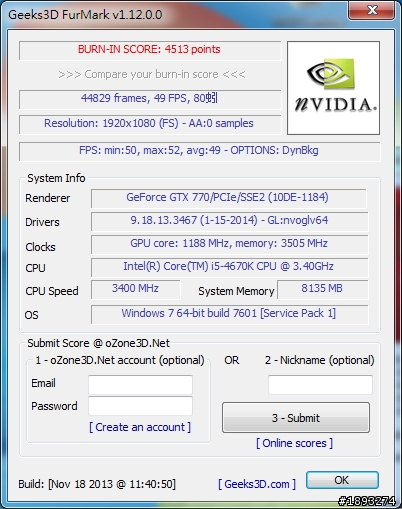Click the Geeks3D FurMark v1.12.0.0 title
The height and width of the screenshot is (509, 402).
(85, 15)
